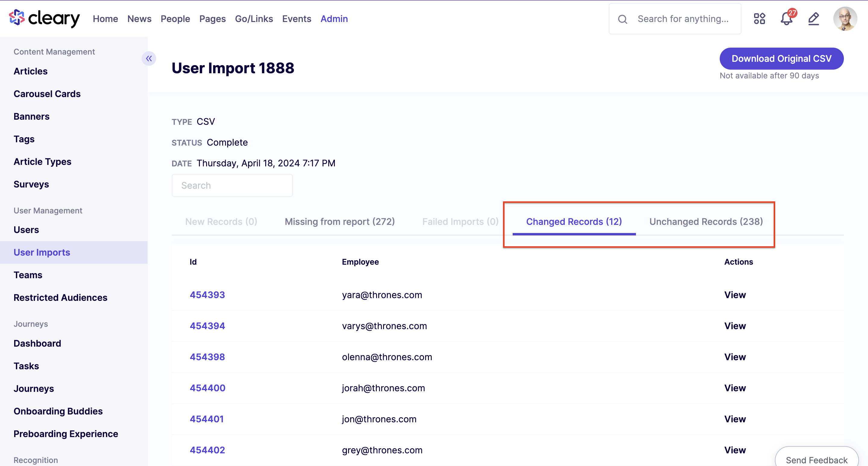Viewport: 868px width, 466px height.
Task: Open Restricted Audiences in sidebar
Action: click(x=60, y=297)
